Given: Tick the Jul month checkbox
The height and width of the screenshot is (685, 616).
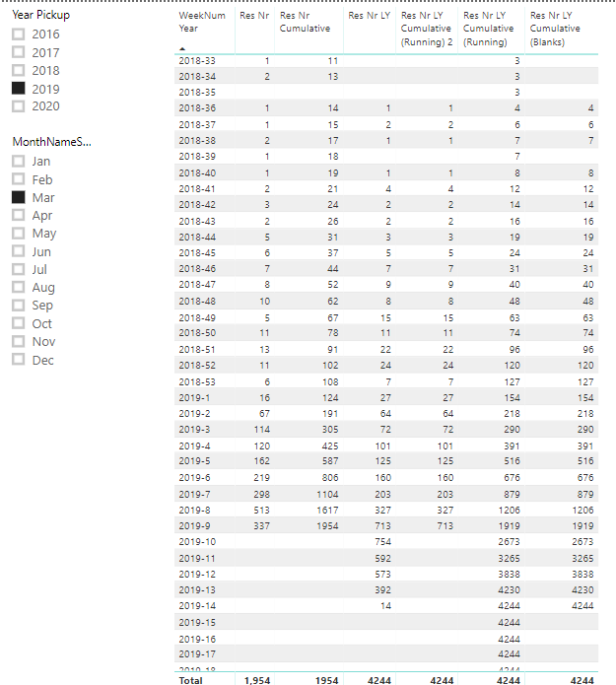Looking at the screenshot, I should (x=19, y=269).
